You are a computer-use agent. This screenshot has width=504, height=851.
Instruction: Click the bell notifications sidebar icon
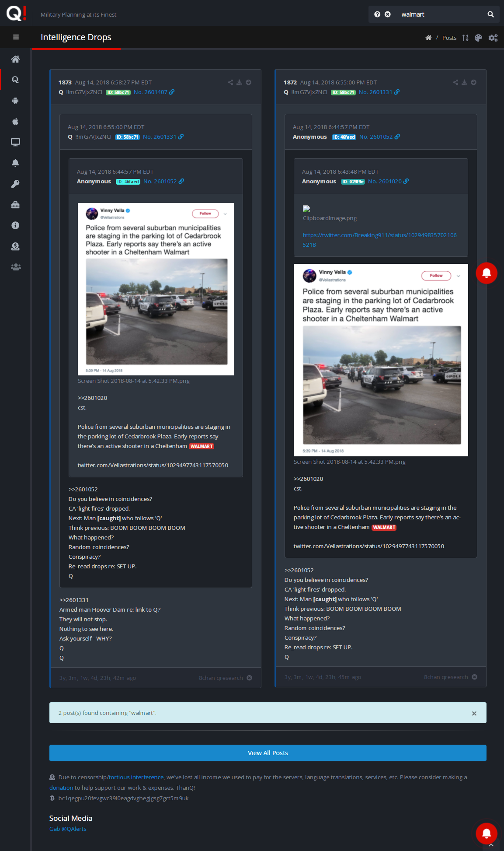15,163
